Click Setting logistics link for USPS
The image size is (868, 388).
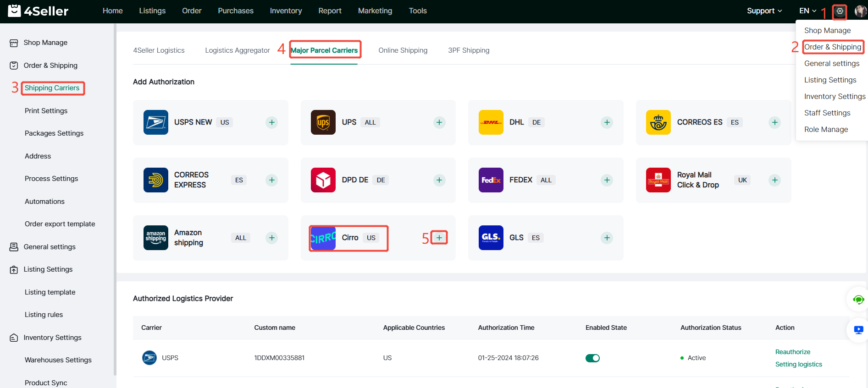tap(799, 364)
